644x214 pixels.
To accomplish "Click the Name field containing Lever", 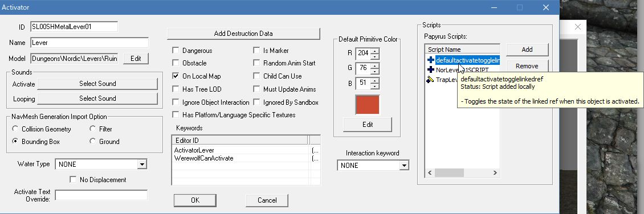I will click(89, 43).
